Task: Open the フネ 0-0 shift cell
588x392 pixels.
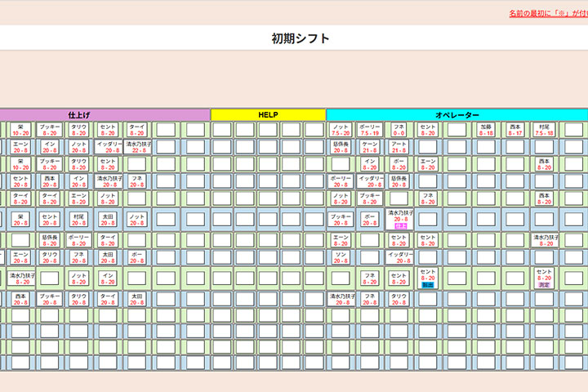Action: (399, 129)
